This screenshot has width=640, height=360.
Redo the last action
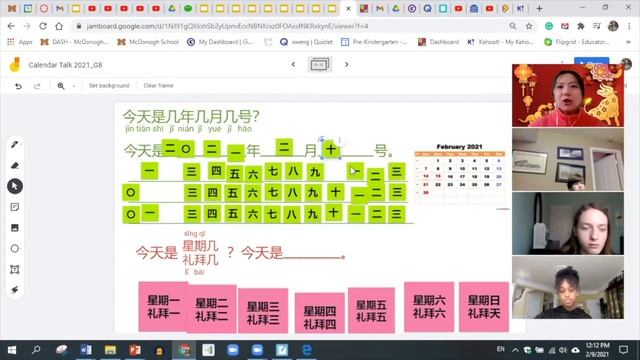point(37,86)
